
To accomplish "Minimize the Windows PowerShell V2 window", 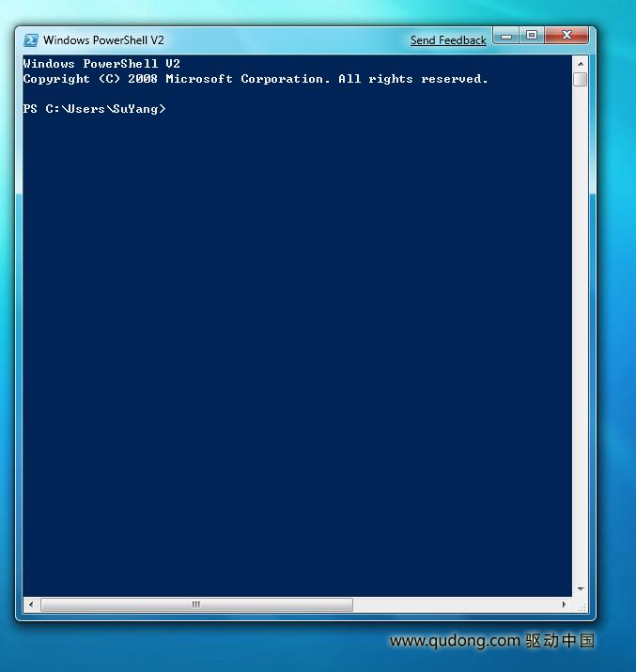I will tap(506, 36).
